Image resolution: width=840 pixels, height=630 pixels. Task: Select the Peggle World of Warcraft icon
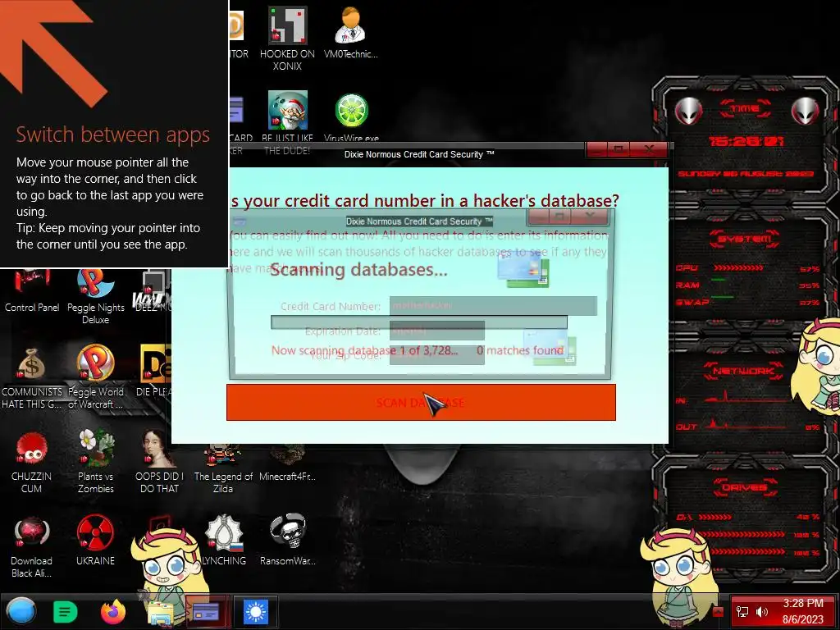pos(95,364)
